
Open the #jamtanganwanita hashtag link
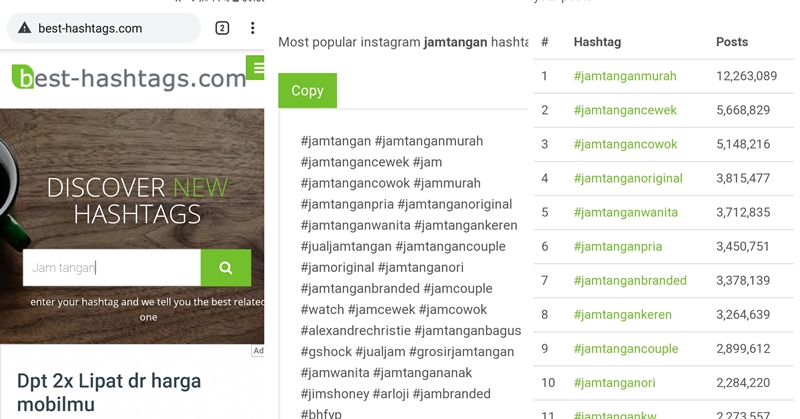[626, 213]
